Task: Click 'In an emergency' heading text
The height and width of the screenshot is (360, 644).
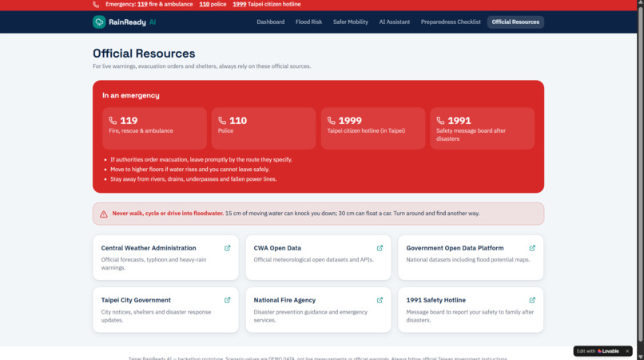Action: [130, 95]
